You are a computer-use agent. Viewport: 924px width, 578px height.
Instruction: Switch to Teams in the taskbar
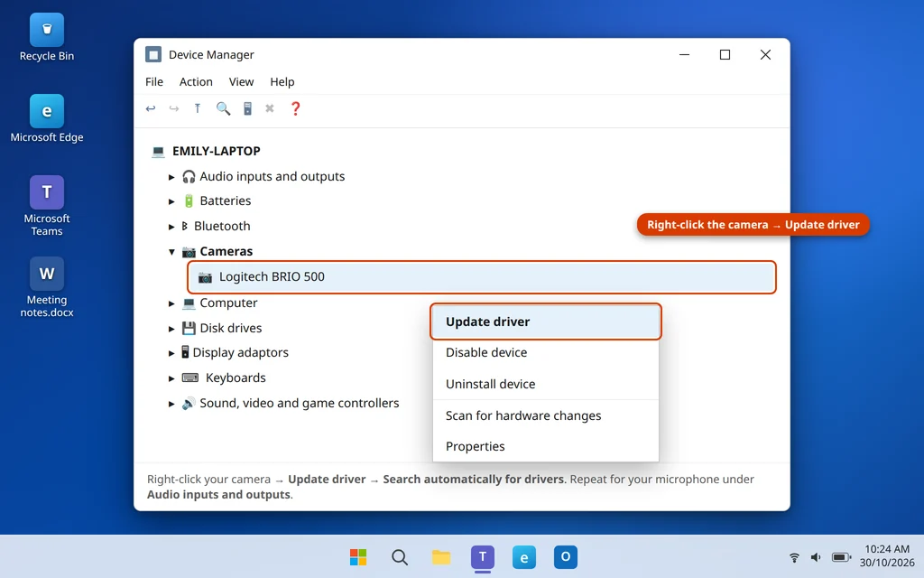tap(483, 556)
